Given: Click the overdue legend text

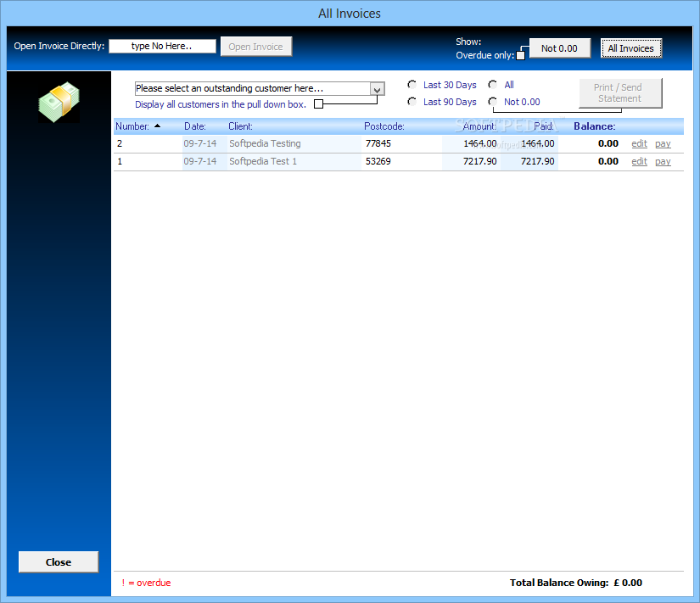Looking at the screenshot, I should pyautogui.click(x=147, y=583).
